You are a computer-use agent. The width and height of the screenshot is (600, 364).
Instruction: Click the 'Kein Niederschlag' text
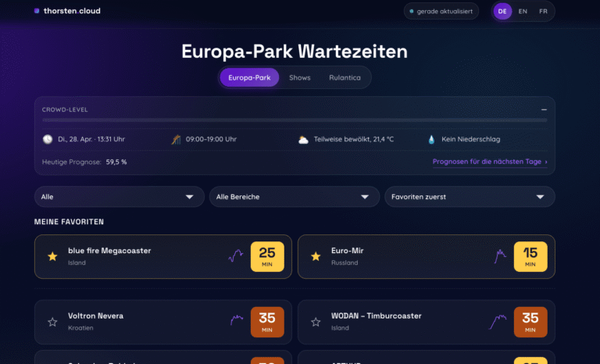point(470,139)
